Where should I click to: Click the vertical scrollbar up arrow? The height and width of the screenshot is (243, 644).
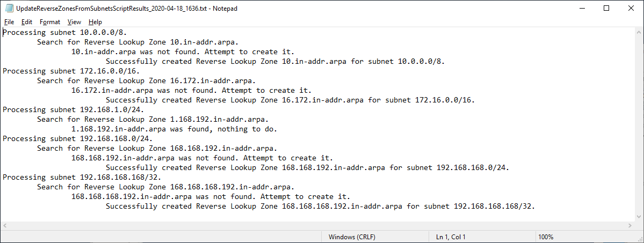click(x=638, y=32)
